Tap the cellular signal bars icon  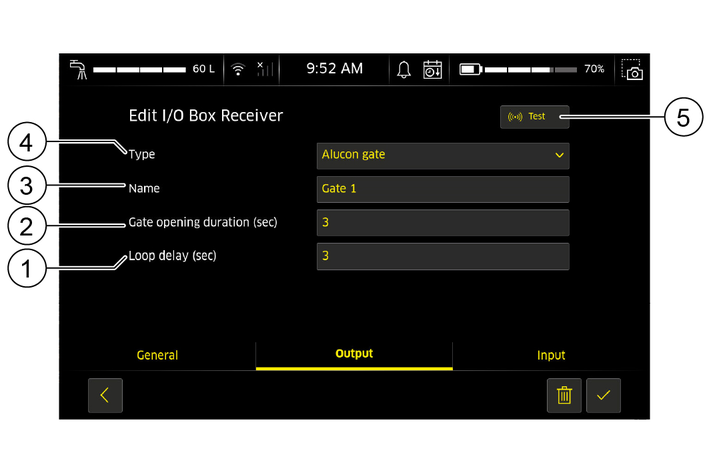263,69
